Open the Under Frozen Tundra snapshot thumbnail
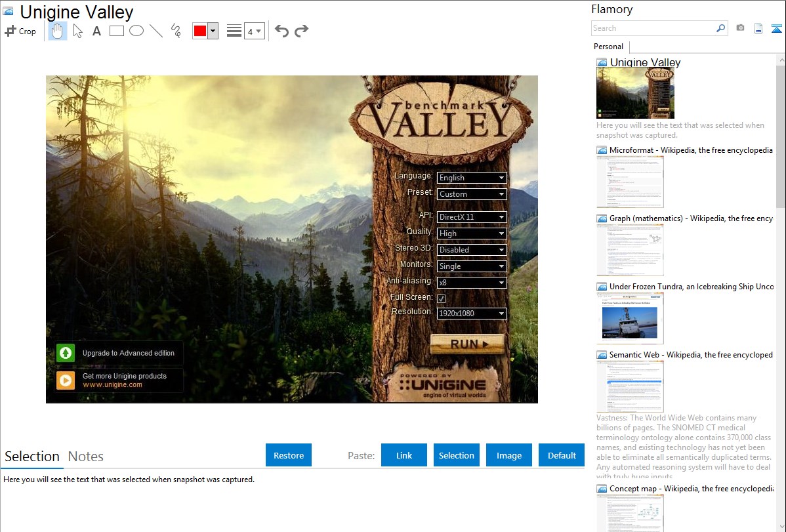Viewport: 786px width, 532px height. (x=630, y=318)
